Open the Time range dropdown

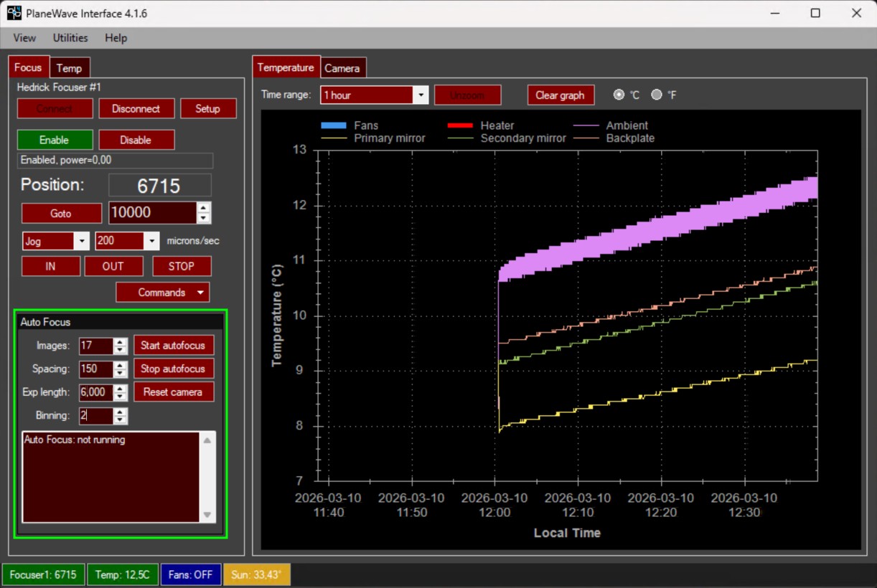click(x=421, y=95)
